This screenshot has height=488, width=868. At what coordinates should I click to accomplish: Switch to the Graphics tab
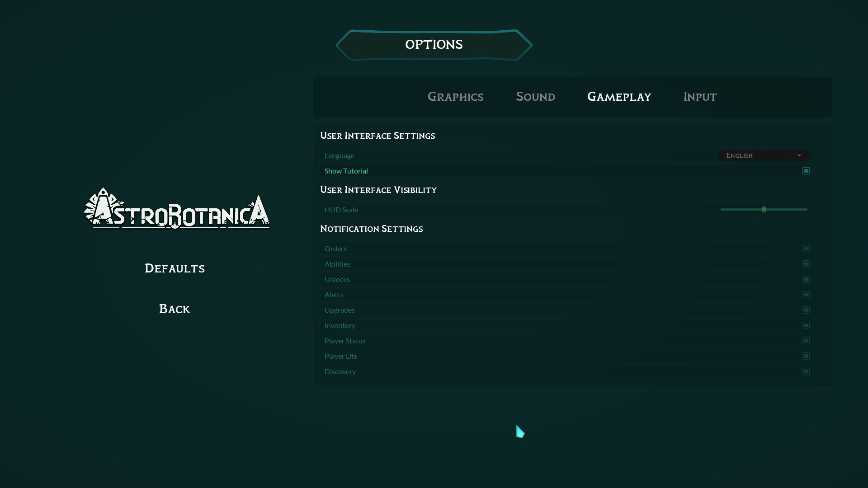click(x=455, y=97)
